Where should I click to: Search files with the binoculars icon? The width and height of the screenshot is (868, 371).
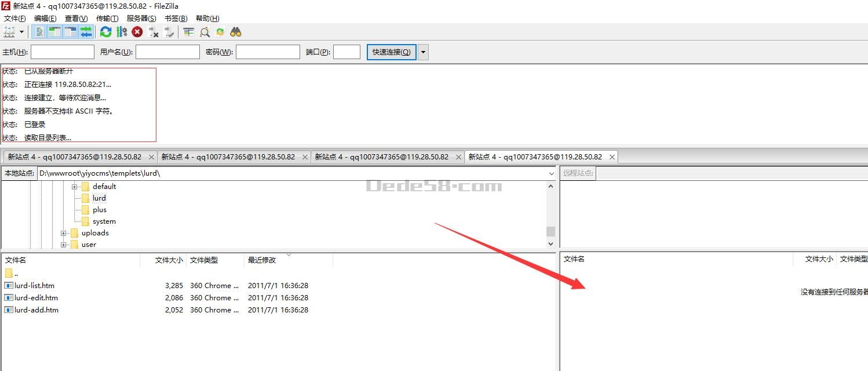tap(236, 32)
